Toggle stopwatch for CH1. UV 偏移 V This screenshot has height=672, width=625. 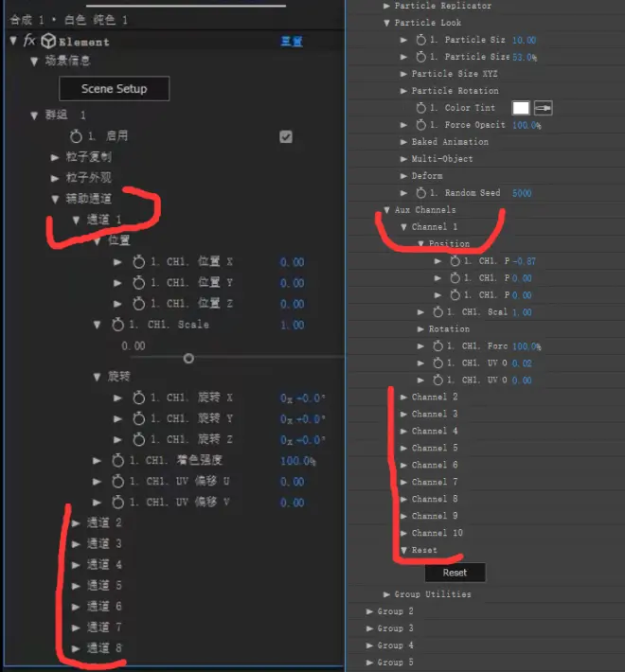click(117, 502)
